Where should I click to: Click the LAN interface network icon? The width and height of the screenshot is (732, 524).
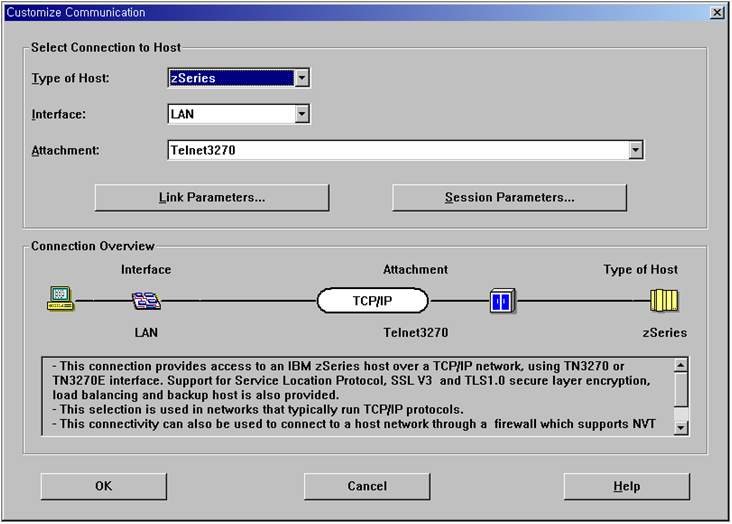[x=146, y=300]
